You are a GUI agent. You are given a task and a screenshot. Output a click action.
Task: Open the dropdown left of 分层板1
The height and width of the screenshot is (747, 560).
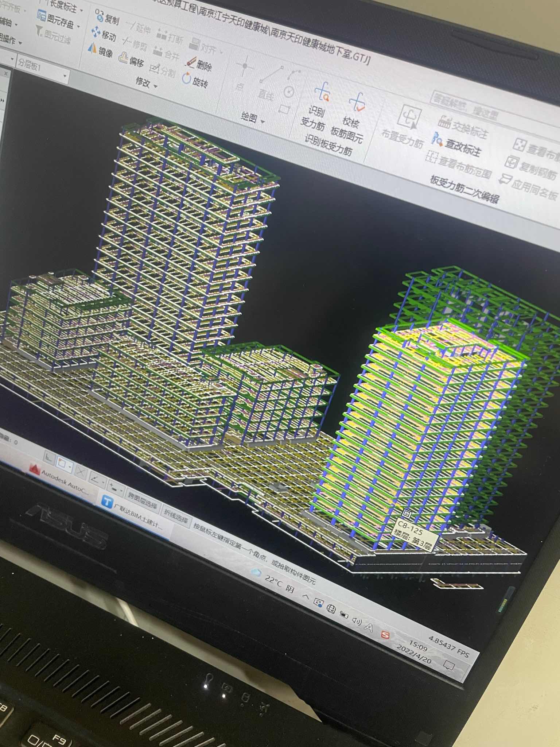tap(12, 59)
